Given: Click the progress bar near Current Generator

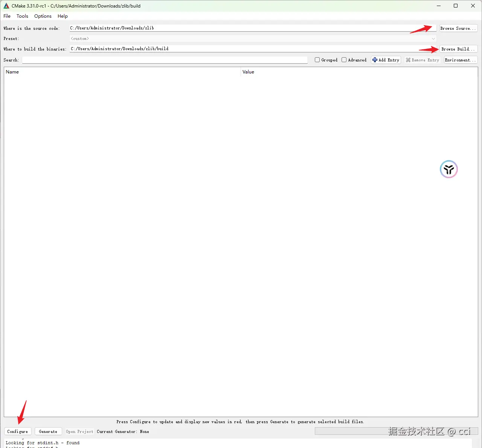Looking at the screenshot, I should (396, 431).
